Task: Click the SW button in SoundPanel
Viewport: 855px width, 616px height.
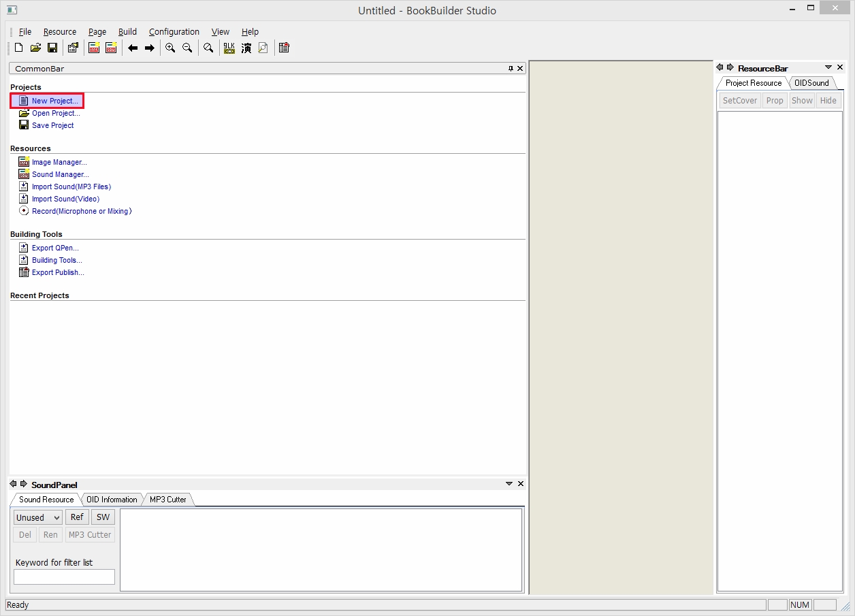Action: click(103, 517)
